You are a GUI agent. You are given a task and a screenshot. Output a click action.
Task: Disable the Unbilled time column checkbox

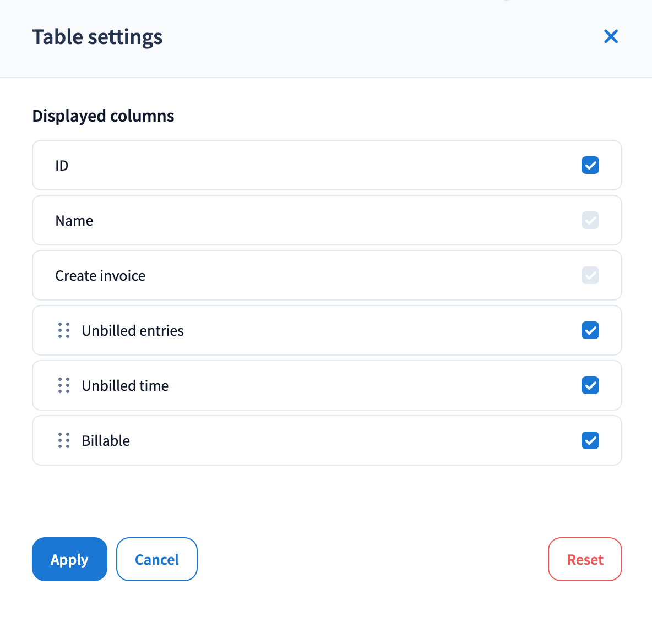click(590, 385)
